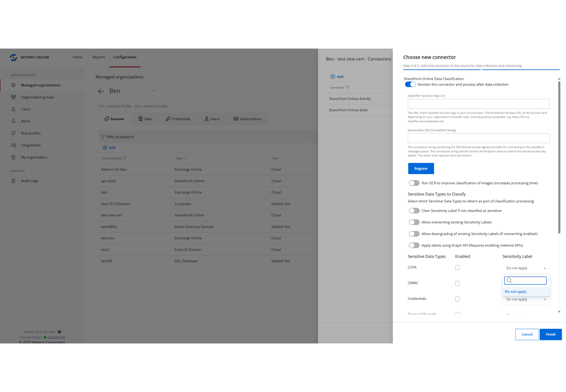
Task: Click the connector form vertical scrollbar
Action: [x=559, y=157]
